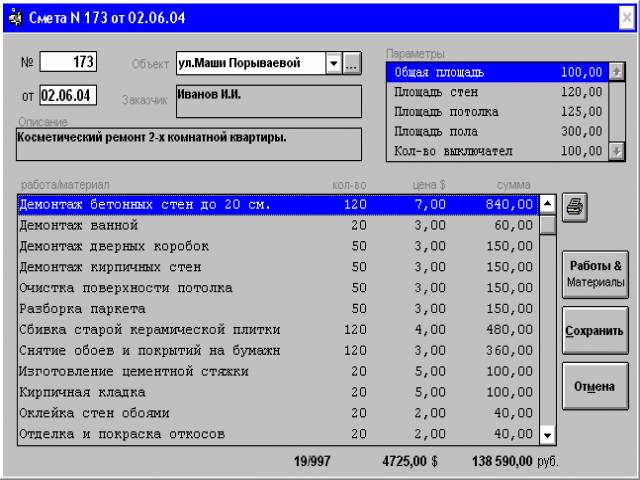Click the app icon in title bar

(x=16, y=18)
